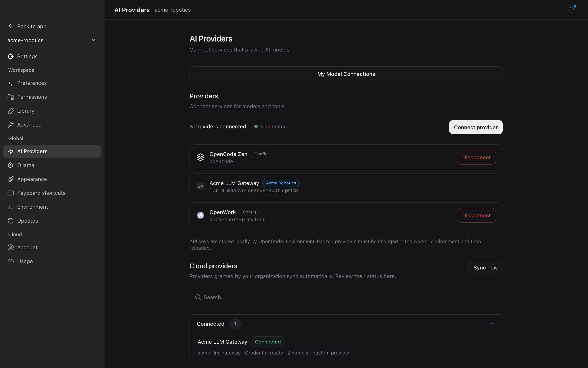Click the LP avatar for Acme LLM Gateway
This screenshot has height=368, width=588.
point(200,186)
